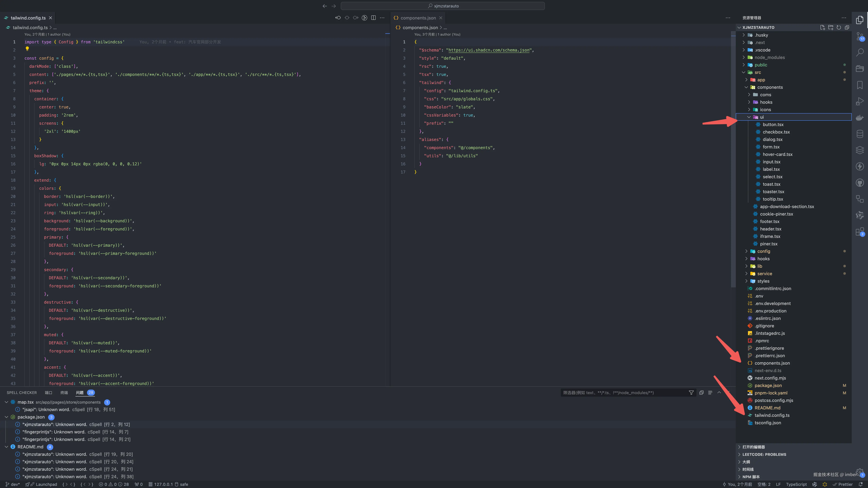
Task: Collapse the ui folder in explorer
Action: [x=749, y=117]
